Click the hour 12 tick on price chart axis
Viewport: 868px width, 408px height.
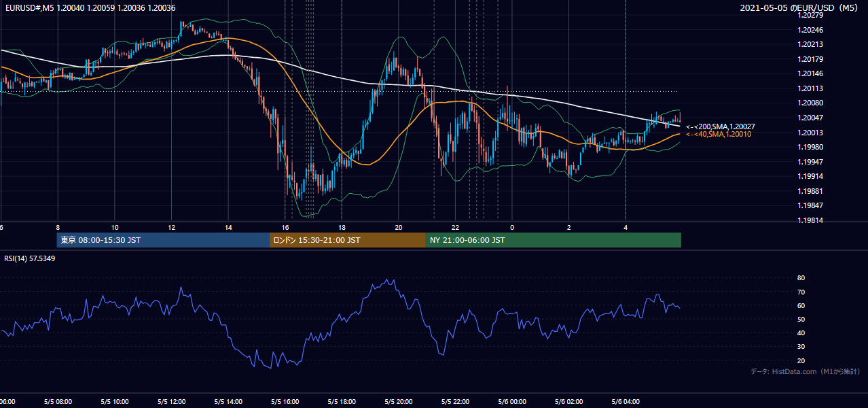171,227
